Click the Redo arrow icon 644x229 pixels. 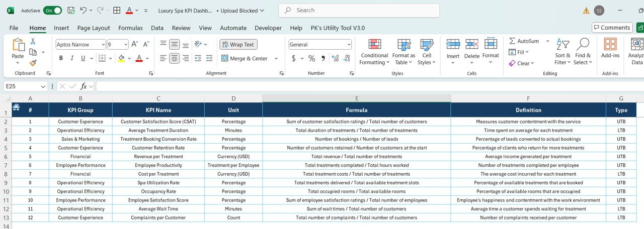(100, 10)
